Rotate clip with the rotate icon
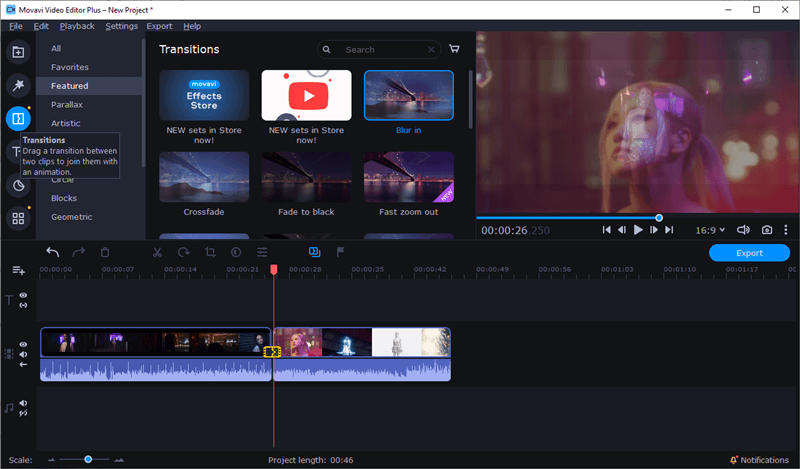The width and height of the screenshot is (800, 469). (184, 252)
